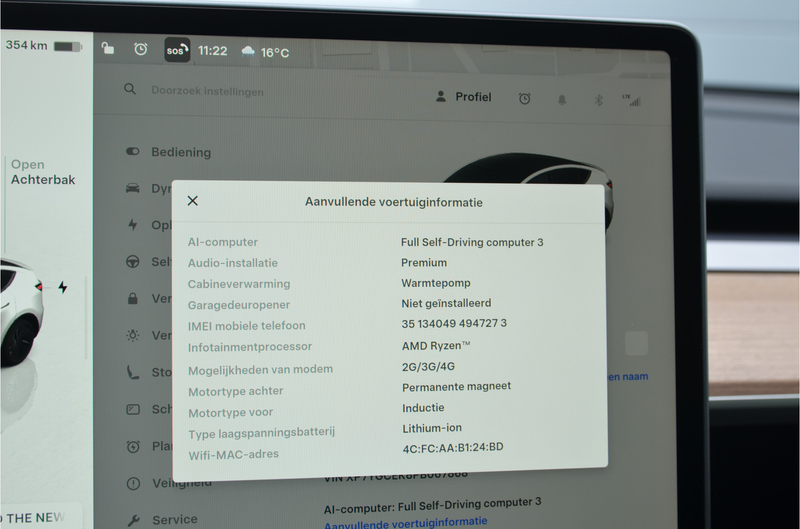Tap the SOS indicator icon
Viewport: 800px width, 529px height.
pos(177,50)
